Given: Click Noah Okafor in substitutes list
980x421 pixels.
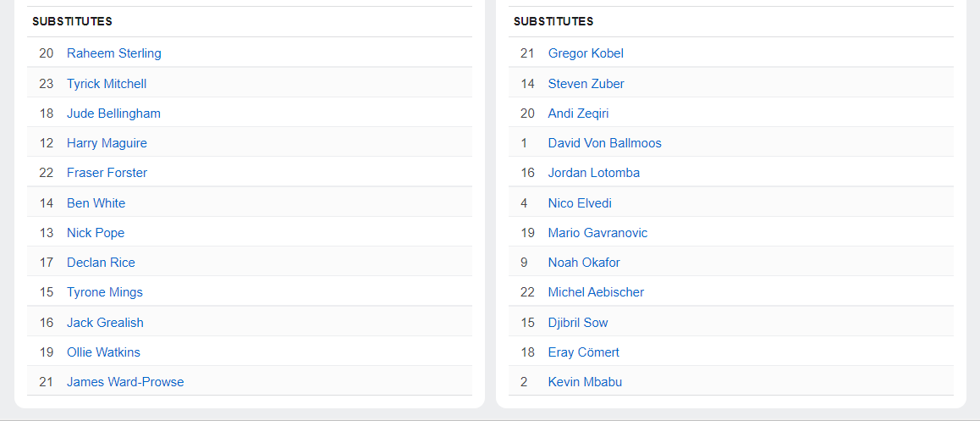Looking at the screenshot, I should click(584, 263).
